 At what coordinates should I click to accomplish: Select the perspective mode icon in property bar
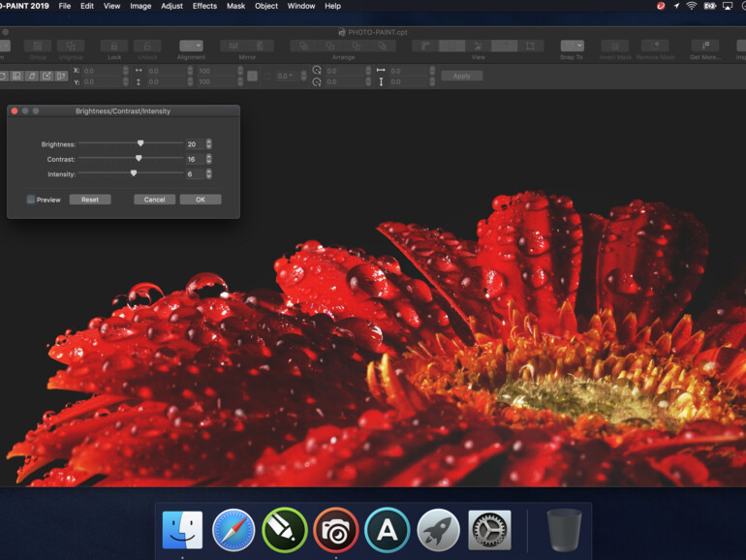coord(61,77)
